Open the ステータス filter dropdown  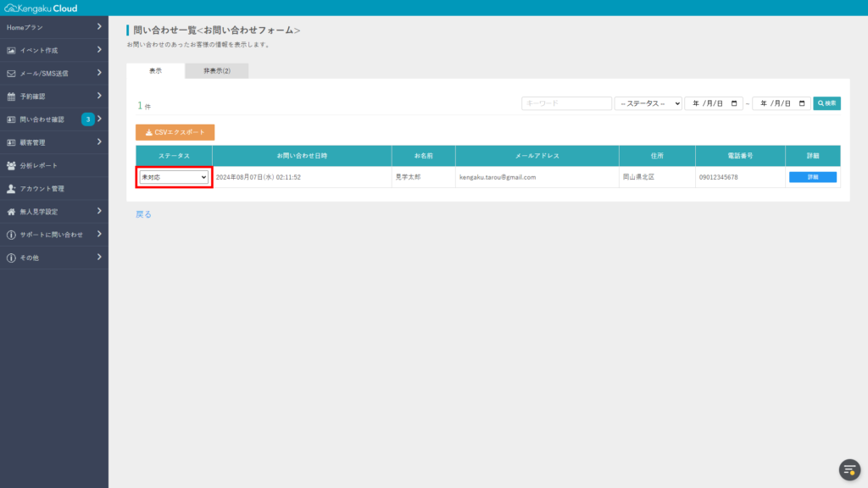pyautogui.click(x=648, y=103)
